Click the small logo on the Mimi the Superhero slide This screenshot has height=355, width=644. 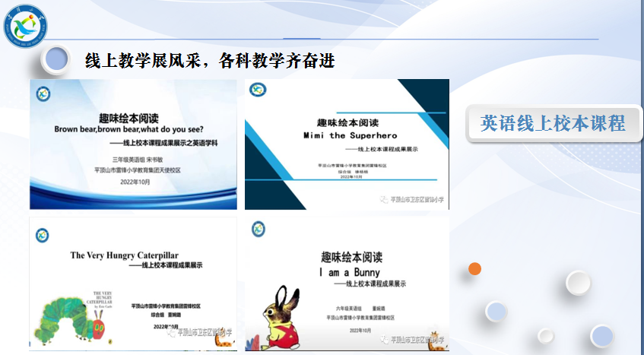[x=259, y=90]
